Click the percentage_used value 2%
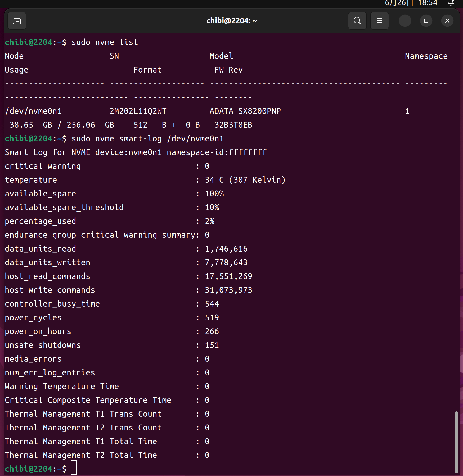 tap(210, 221)
